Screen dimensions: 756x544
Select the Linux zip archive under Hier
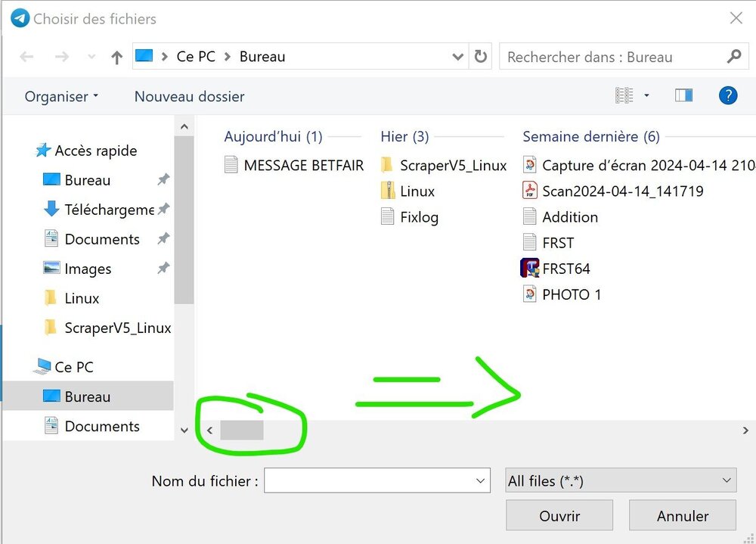pos(417,191)
